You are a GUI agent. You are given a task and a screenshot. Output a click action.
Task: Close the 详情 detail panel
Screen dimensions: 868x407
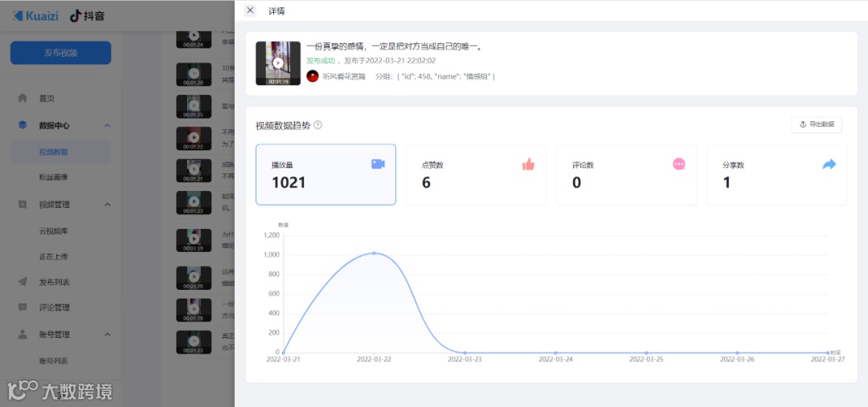tap(250, 10)
